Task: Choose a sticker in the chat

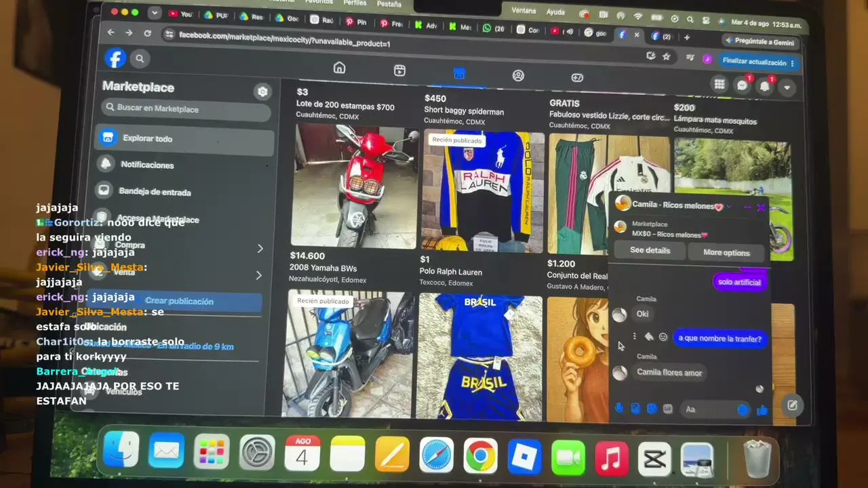Action: [x=652, y=409]
